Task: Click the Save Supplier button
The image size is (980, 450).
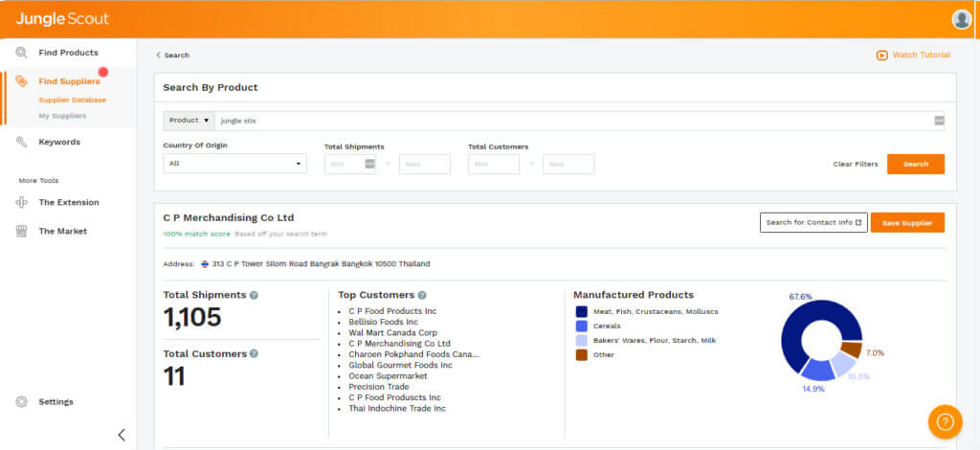Action: (x=907, y=222)
